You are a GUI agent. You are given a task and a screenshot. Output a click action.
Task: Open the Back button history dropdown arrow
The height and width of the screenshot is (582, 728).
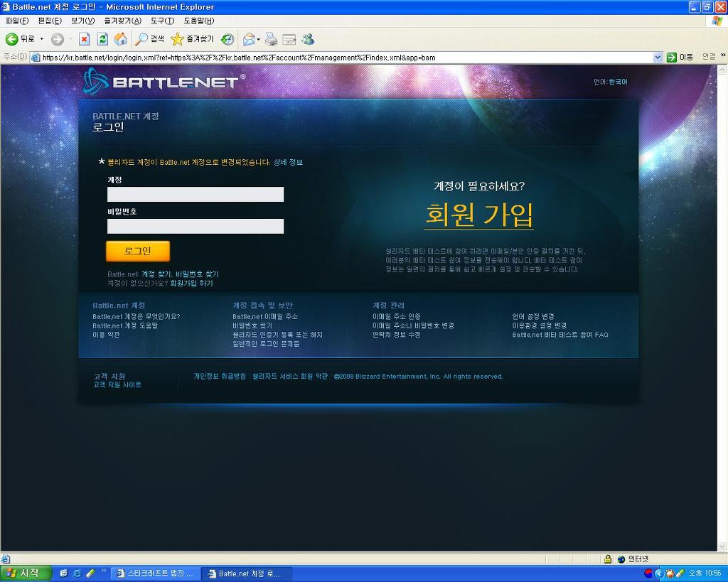click(x=42, y=40)
